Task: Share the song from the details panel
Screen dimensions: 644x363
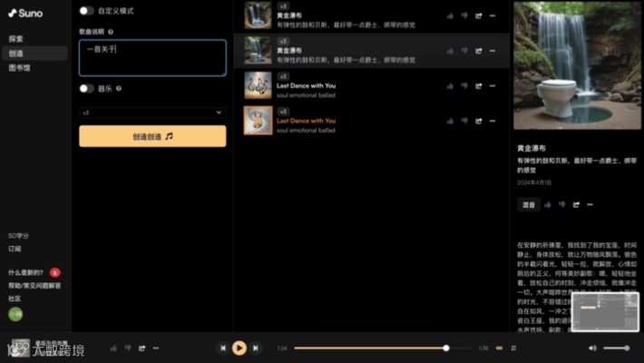Action: tap(576, 205)
